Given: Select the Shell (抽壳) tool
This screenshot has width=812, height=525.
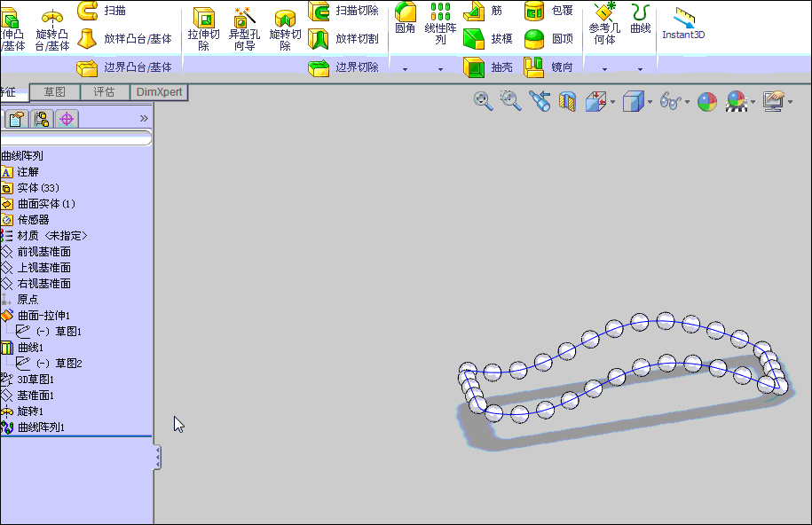Looking at the screenshot, I should click(488, 67).
